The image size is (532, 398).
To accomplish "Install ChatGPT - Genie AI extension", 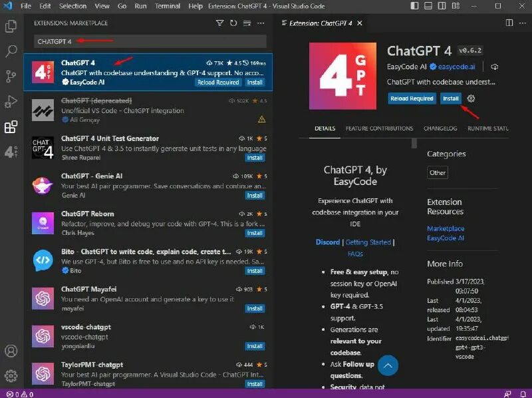I will pos(255,196).
